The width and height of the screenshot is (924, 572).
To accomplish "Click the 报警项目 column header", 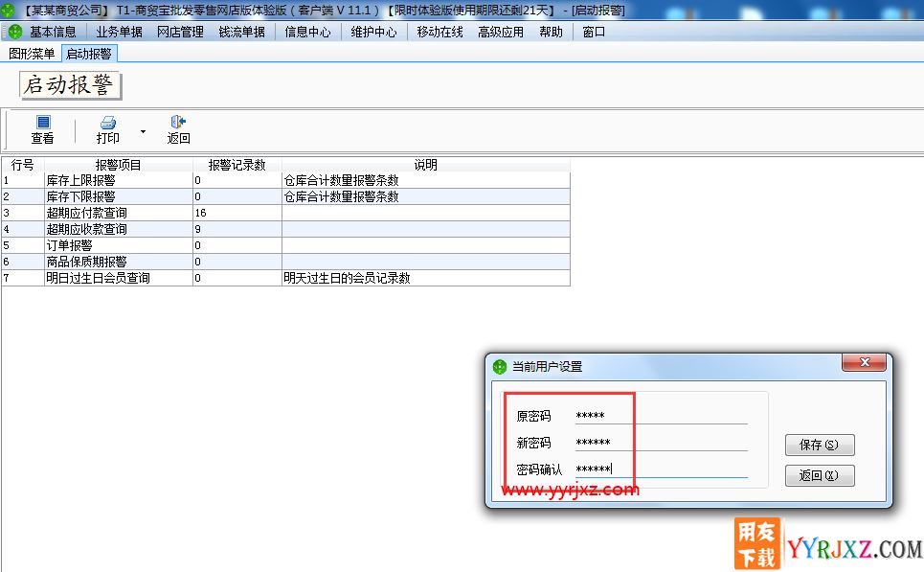I will click(x=119, y=165).
